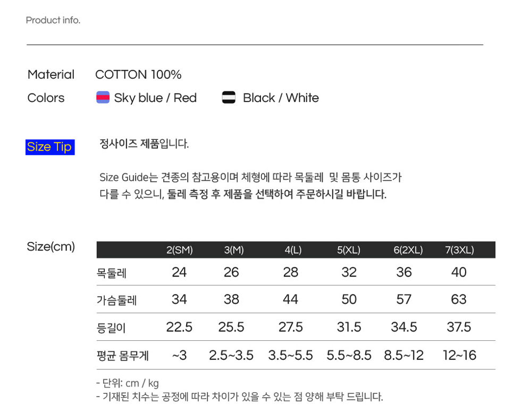Click the 평균 몸무게 row label
This screenshot has width=521, height=420.
click(x=123, y=356)
